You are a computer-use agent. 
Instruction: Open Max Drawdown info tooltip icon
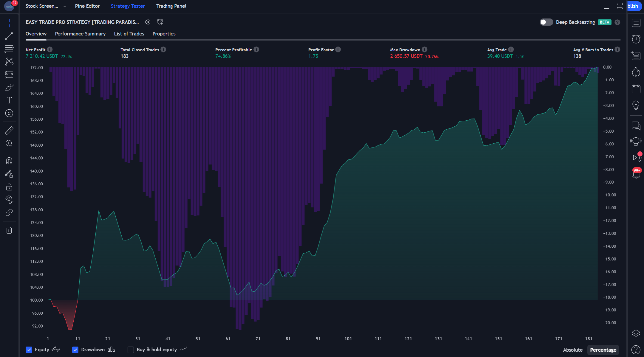pos(425,49)
